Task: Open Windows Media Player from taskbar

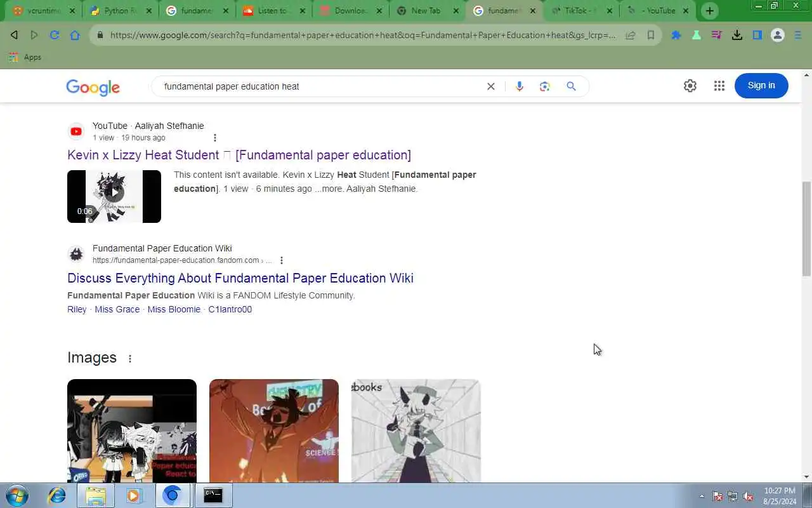Action: coord(134,495)
